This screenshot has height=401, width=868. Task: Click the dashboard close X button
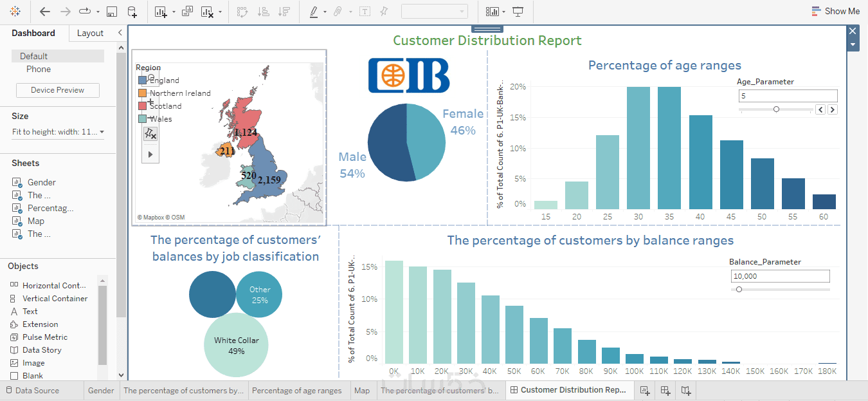coord(853,31)
